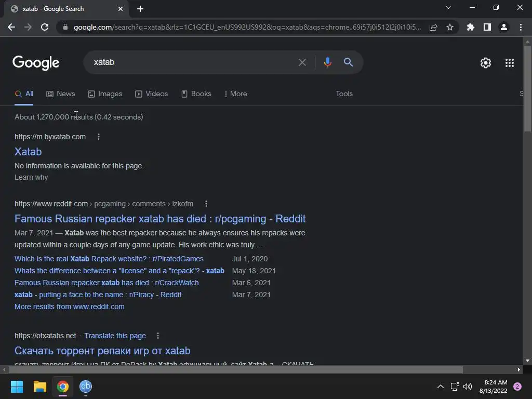Clear the search box text
Screen dimensions: 532x399
click(x=302, y=62)
